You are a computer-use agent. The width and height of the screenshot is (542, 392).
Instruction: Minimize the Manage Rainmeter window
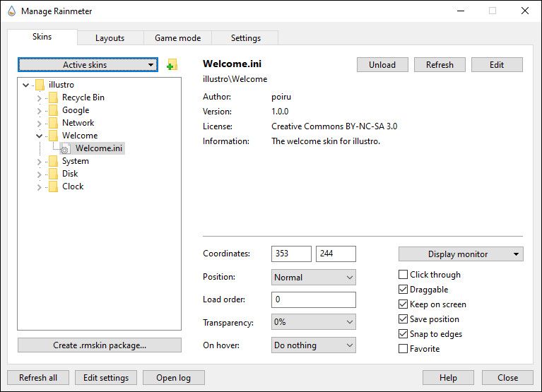tap(461, 11)
